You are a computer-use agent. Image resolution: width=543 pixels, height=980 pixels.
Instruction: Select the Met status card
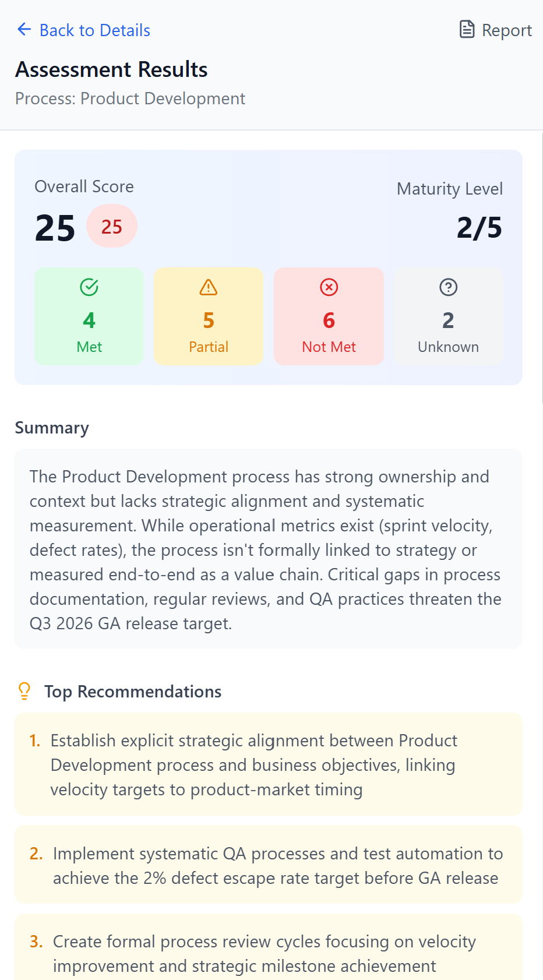(x=89, y=316)
